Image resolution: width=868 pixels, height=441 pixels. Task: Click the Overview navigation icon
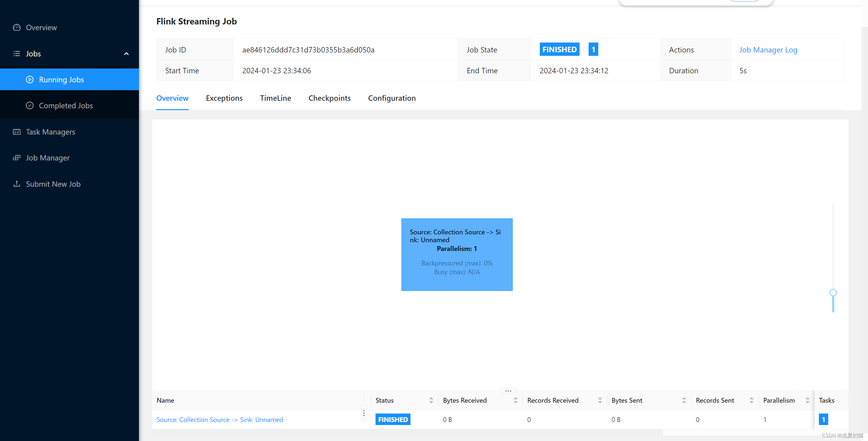17,27
